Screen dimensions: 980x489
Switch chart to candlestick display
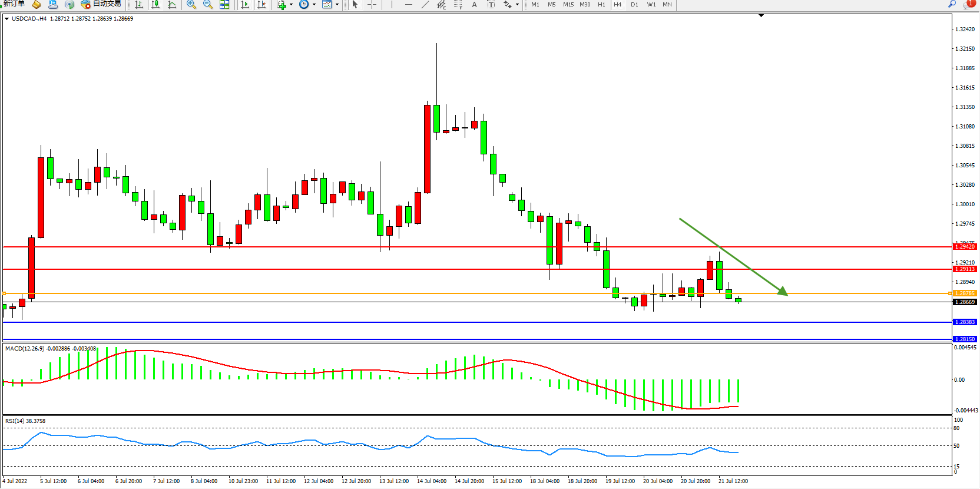(x=155, y=5)
